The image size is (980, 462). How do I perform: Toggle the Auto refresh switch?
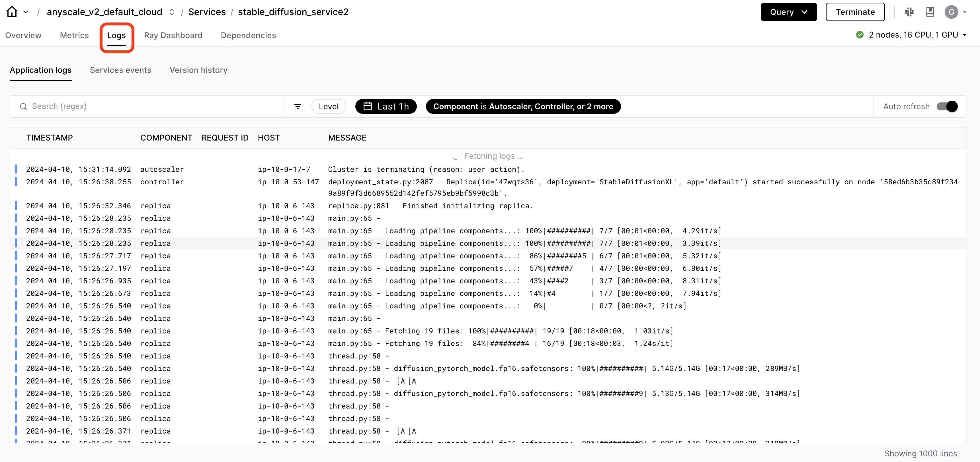click(947, 106)
